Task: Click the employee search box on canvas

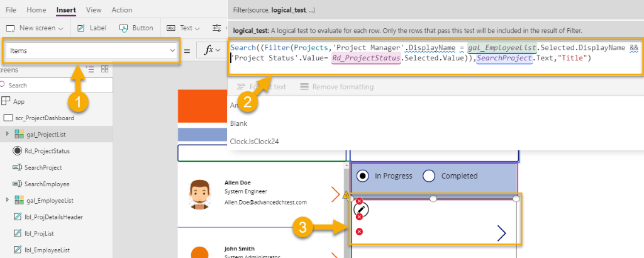Action: pos(262,154)
